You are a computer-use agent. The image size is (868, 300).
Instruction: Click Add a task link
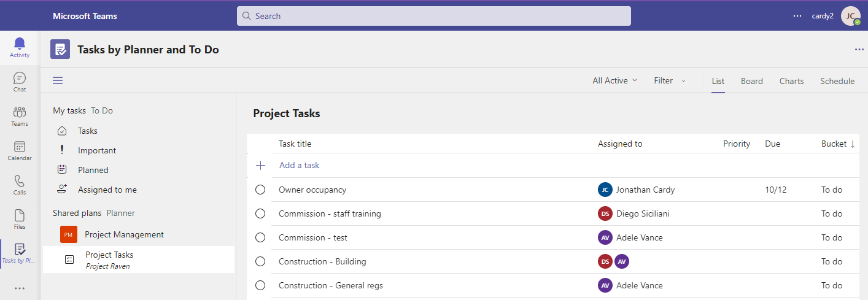tap(300, 165)
